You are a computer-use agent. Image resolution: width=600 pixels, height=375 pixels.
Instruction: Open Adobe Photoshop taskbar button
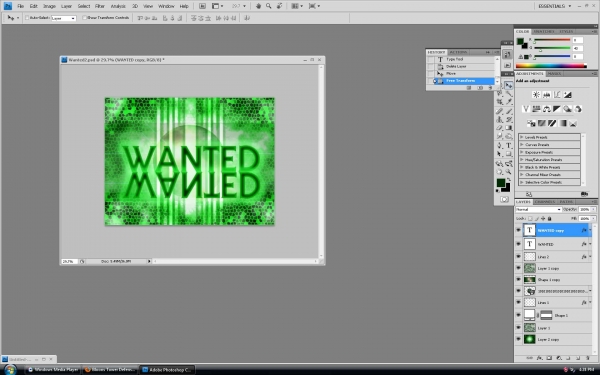tap(167, 370)
